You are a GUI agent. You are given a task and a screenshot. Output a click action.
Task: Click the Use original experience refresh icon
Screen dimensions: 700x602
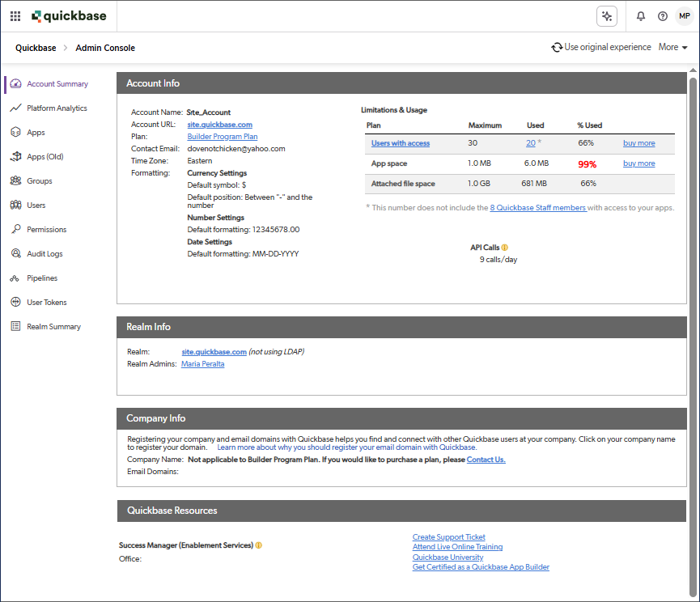point(557,48)
